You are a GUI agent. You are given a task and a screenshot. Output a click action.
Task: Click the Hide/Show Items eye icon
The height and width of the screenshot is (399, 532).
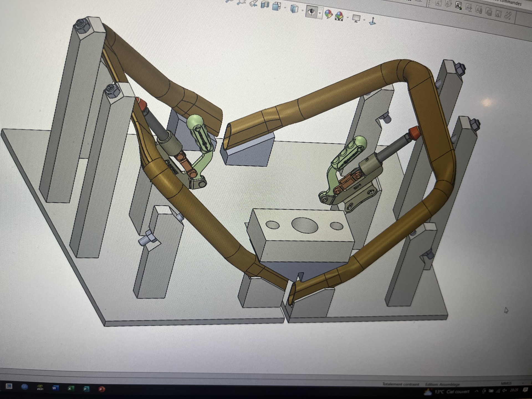click(x=311, y=12)
